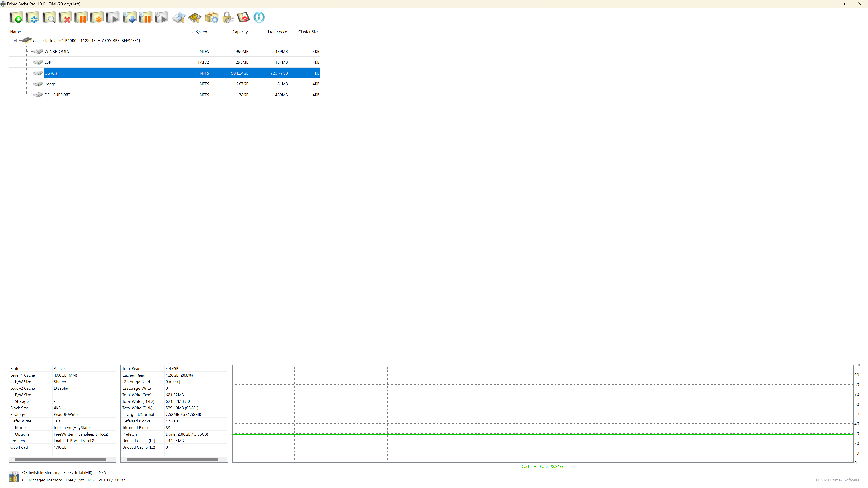Image resolution: width=868 pixels, height=488 pixels.
Task: Click Strategy value 'Read & Write'
Action: 66,415
